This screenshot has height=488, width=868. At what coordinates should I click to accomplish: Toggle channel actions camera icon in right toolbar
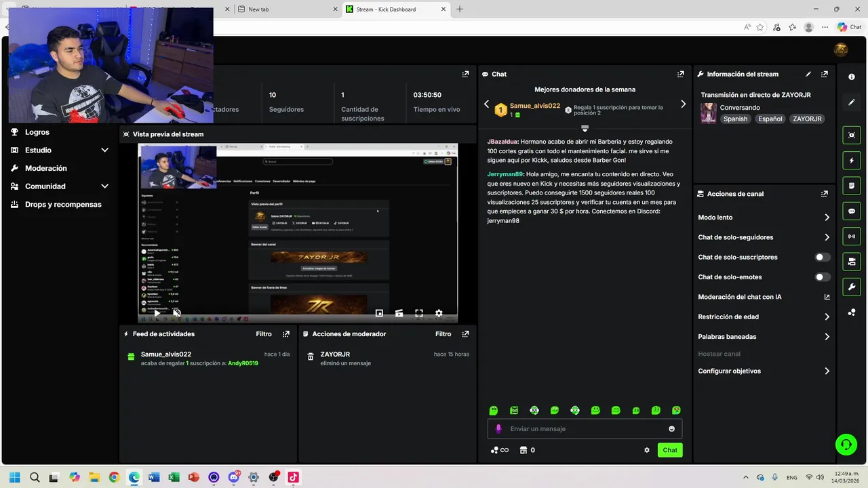(852, 262)
